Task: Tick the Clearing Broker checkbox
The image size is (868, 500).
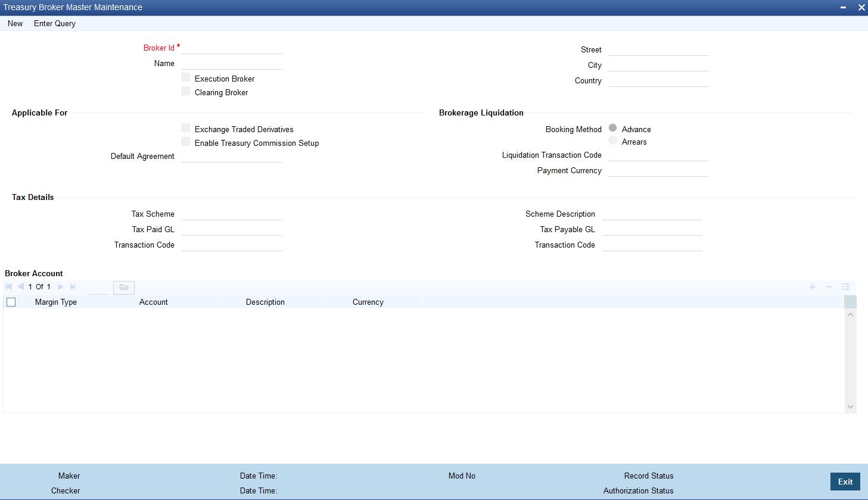Action: [x=186, y=91]
